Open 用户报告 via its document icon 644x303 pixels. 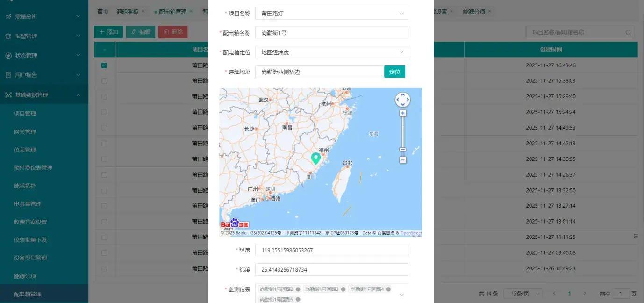point(9,75)
